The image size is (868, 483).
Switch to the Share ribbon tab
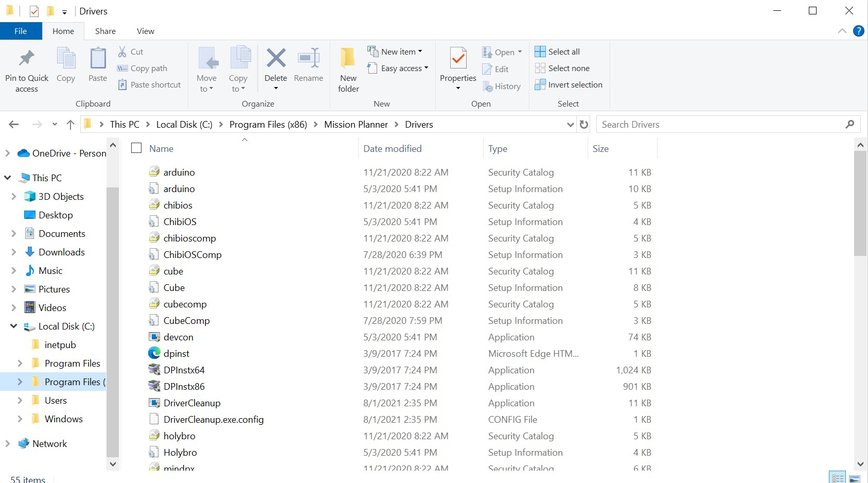click(x=105, y=31)
